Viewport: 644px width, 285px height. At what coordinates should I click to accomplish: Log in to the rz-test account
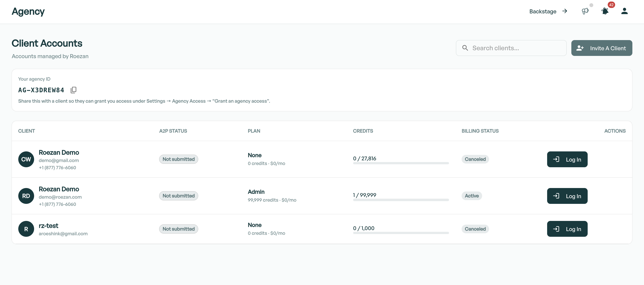567,229
